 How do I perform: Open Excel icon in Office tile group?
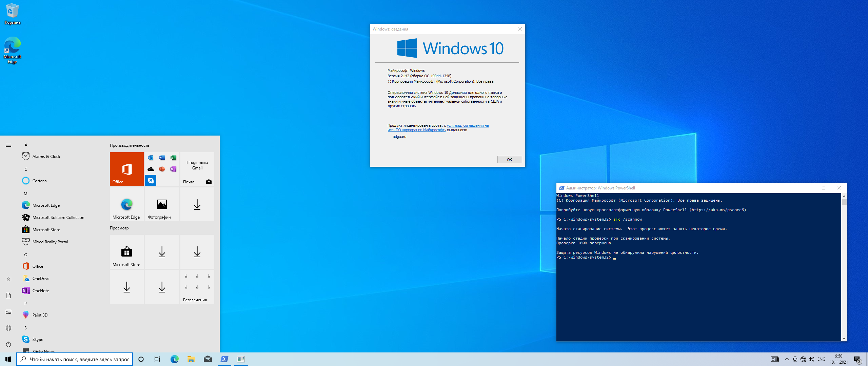(173, 158)
